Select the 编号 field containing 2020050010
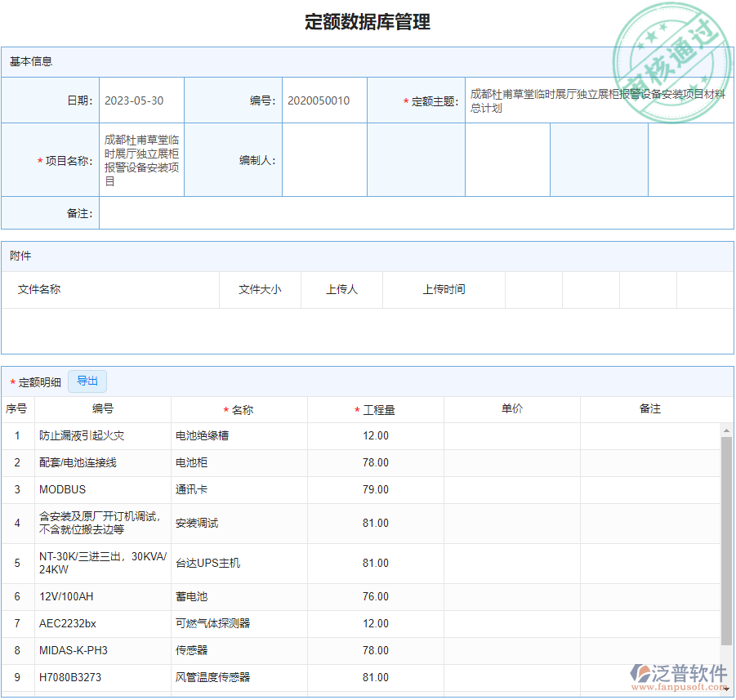736x700 pixels. click(x=324, y=100)
